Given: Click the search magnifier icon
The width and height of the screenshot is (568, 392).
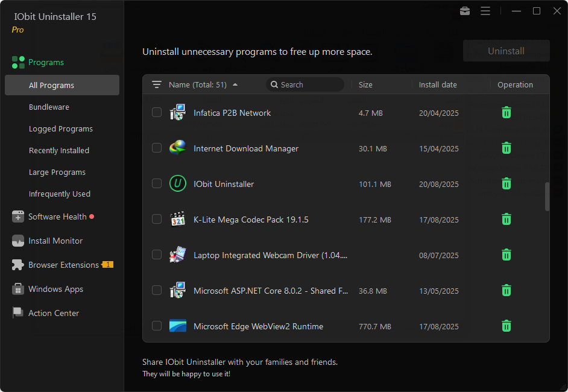Looking at the screenshot, I should pos(274,84).
